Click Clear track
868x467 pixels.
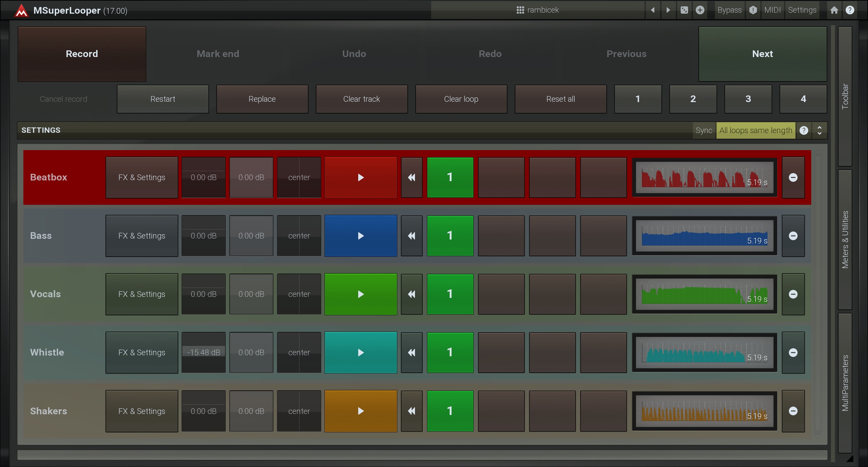362,99
